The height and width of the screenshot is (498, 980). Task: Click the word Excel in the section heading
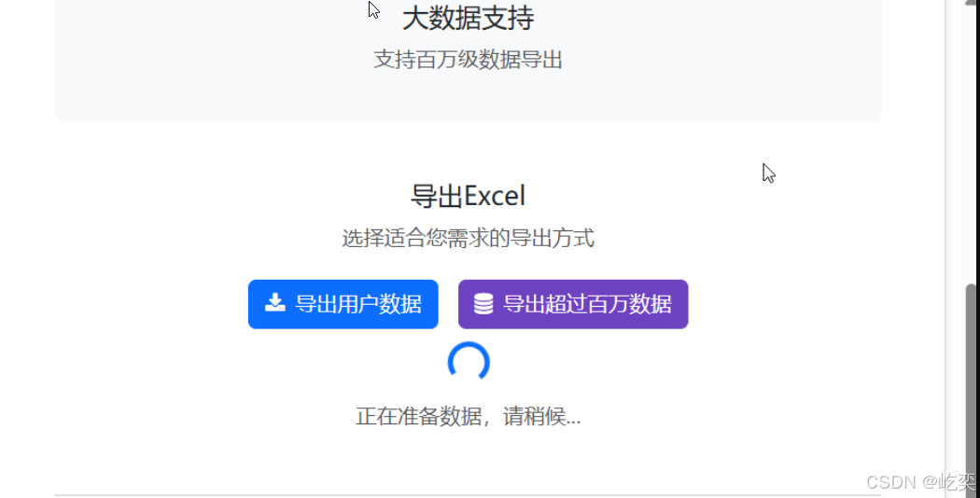(x=497, y=196)
